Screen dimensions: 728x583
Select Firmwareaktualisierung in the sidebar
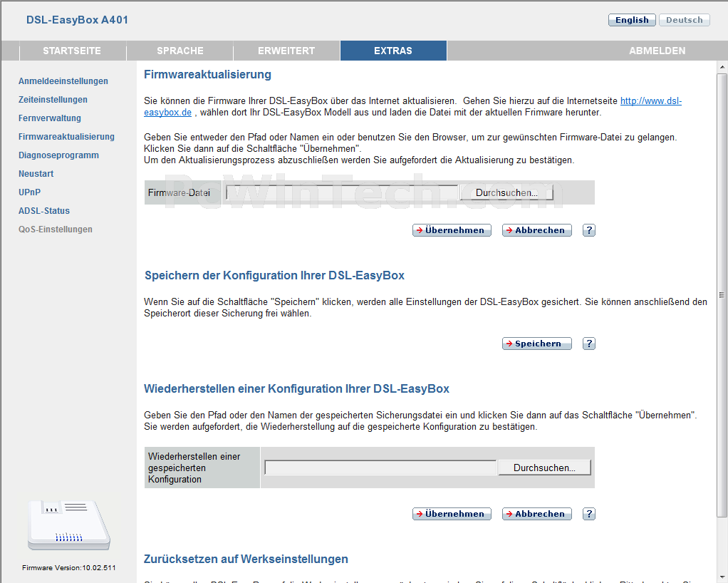pyautogui.click(x=66, y=137)
